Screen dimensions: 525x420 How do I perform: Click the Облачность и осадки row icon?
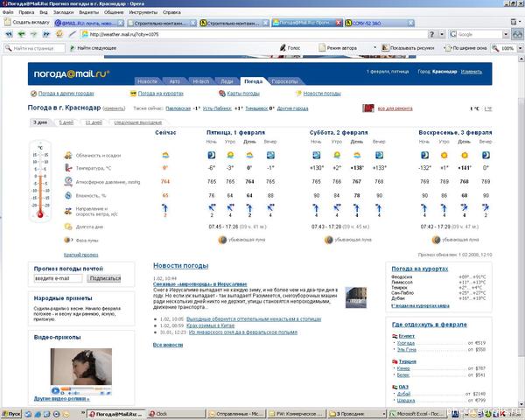(68, 155)
